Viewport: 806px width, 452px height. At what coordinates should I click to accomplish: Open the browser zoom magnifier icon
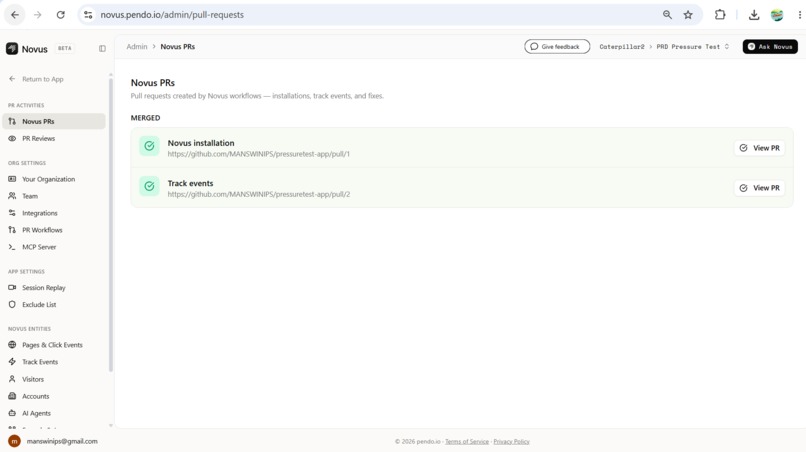point(667,15)
